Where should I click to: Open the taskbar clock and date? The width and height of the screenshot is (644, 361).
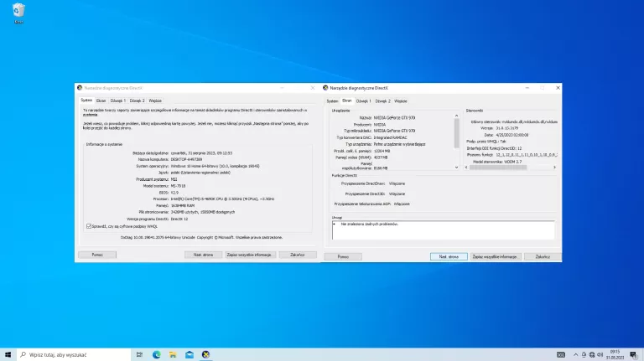(615, 354)
